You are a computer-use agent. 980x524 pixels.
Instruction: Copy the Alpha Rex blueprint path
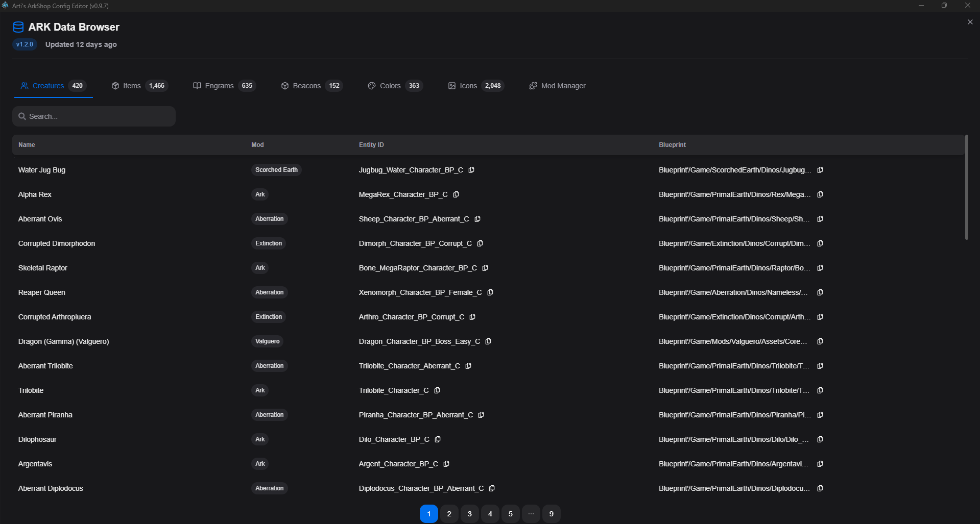point(820,194)
